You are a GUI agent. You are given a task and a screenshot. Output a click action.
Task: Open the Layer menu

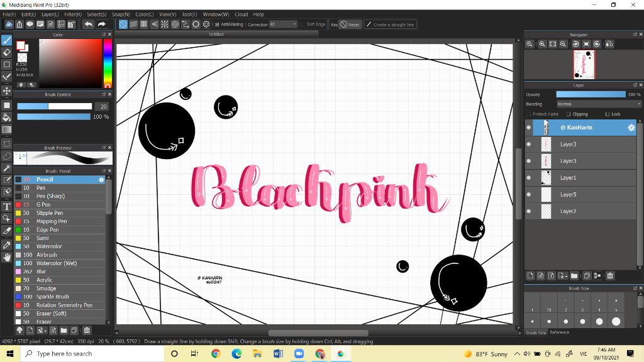50,14
